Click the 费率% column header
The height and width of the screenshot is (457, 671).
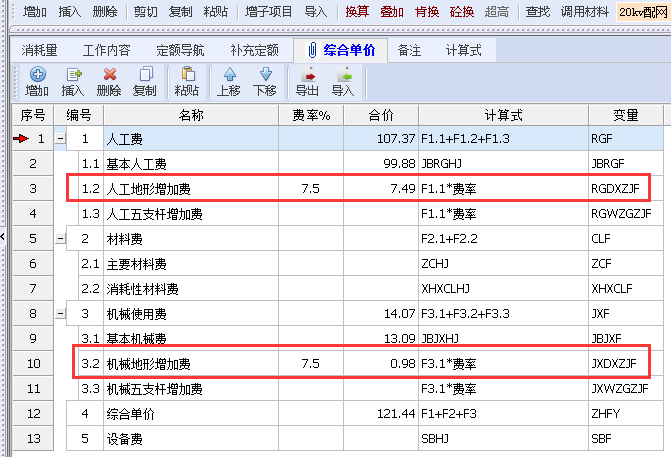[x=311, y=115]
